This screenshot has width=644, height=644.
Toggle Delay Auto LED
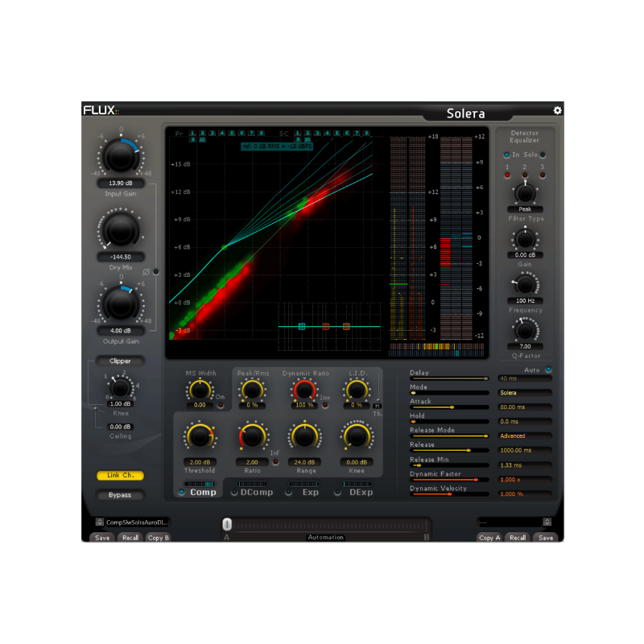click(x=548, y=369)
